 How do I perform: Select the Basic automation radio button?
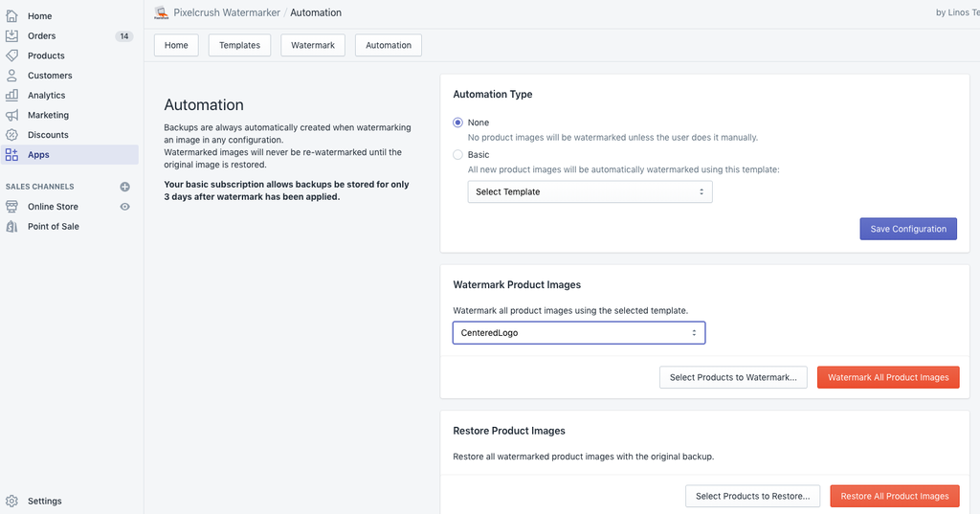click(457, 155)
